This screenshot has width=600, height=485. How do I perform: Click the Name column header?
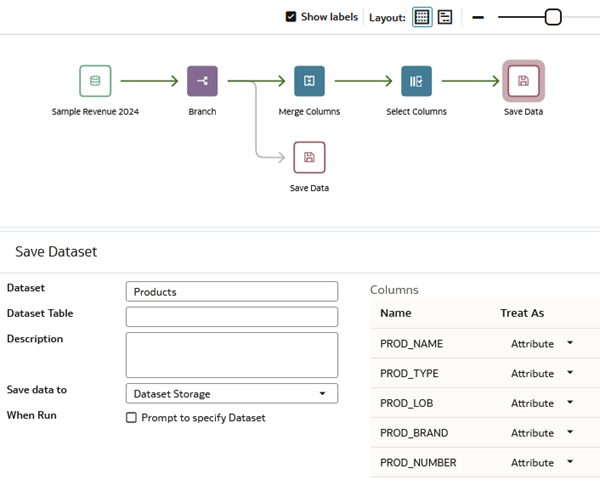[396, 313]
